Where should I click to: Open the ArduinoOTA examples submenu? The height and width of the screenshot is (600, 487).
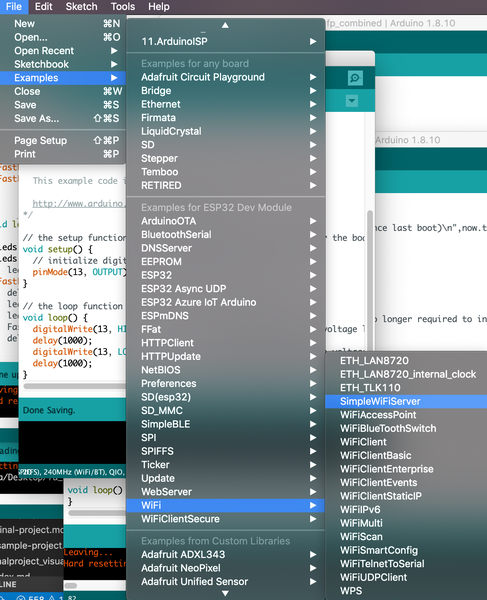pyautogui.click(x=225, y=221)
